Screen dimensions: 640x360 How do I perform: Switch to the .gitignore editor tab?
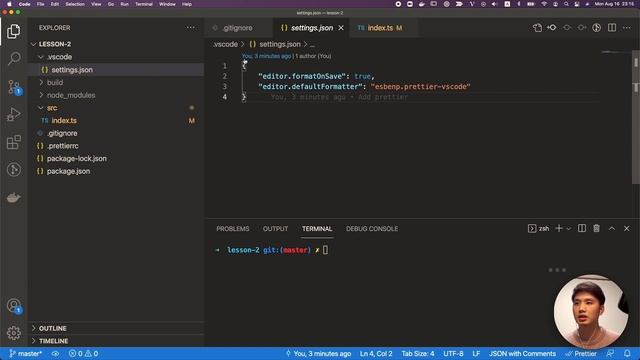click(x=238, y=28)
